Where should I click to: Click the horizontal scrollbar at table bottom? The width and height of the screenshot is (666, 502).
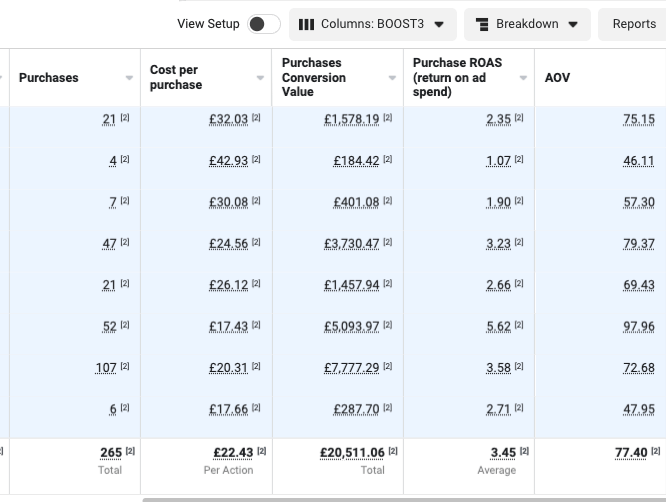(400, 499)
